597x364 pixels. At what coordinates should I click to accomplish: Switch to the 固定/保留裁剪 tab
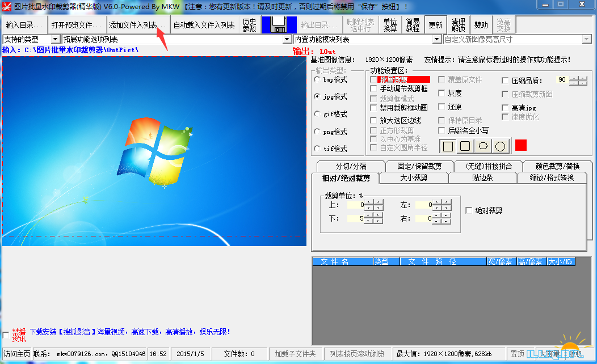(x=419, y=166)
